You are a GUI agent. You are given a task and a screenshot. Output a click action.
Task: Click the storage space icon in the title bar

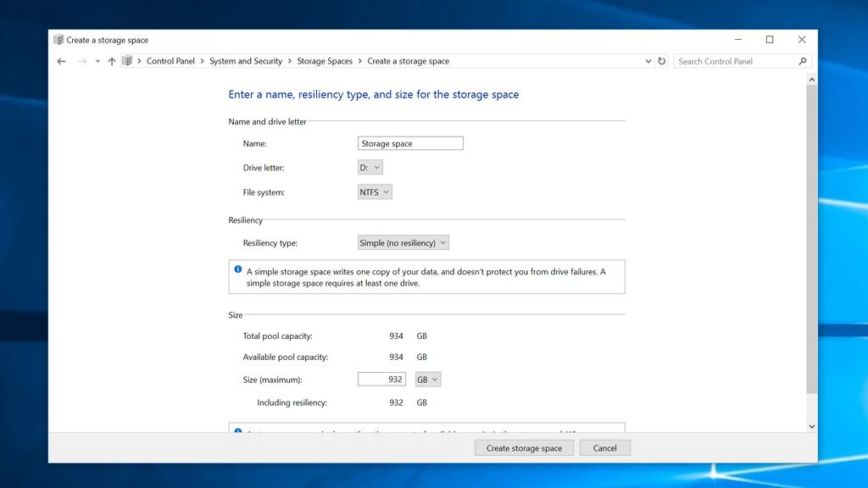tap(58, 39)
